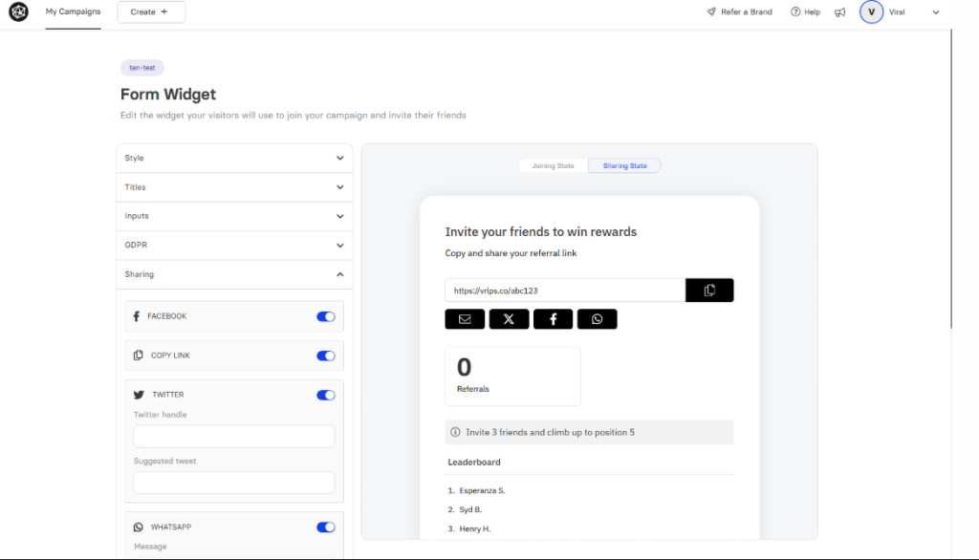Click the Copy and share your referral link text
The width and height of the screenshot is (979, 560).
coord(511,253)
